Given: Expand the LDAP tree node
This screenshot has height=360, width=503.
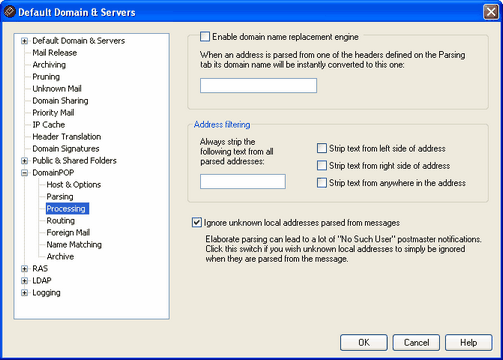Looking at the screenshot, I should click(x=24, y=281).
